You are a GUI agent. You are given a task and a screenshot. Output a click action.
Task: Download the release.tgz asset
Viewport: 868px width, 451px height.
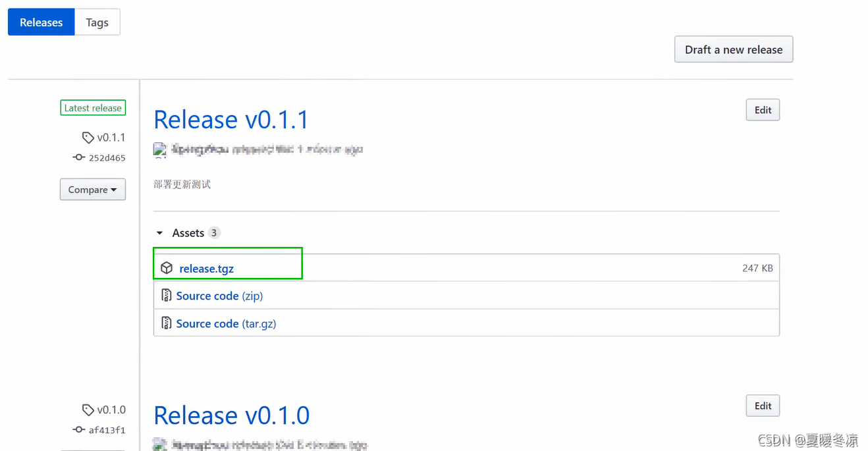coord(206,269)
